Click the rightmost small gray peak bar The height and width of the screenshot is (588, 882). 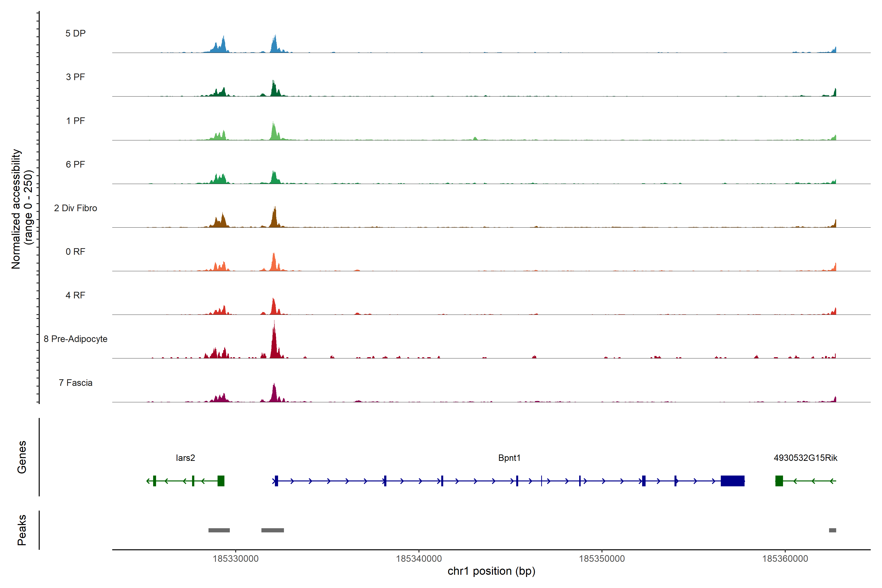point(833,530)
